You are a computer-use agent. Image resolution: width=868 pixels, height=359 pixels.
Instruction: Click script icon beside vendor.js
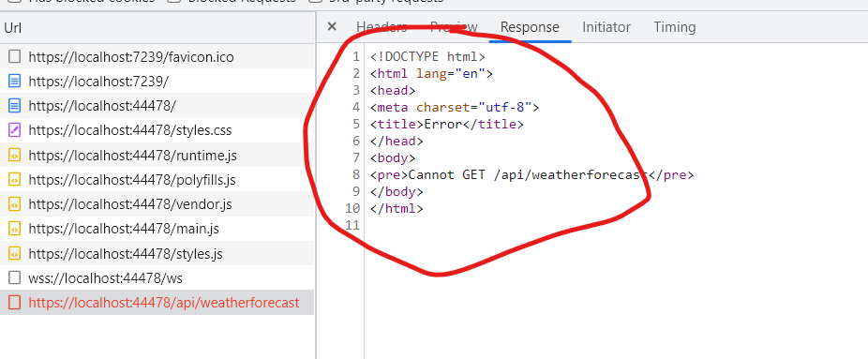[15, 204]
